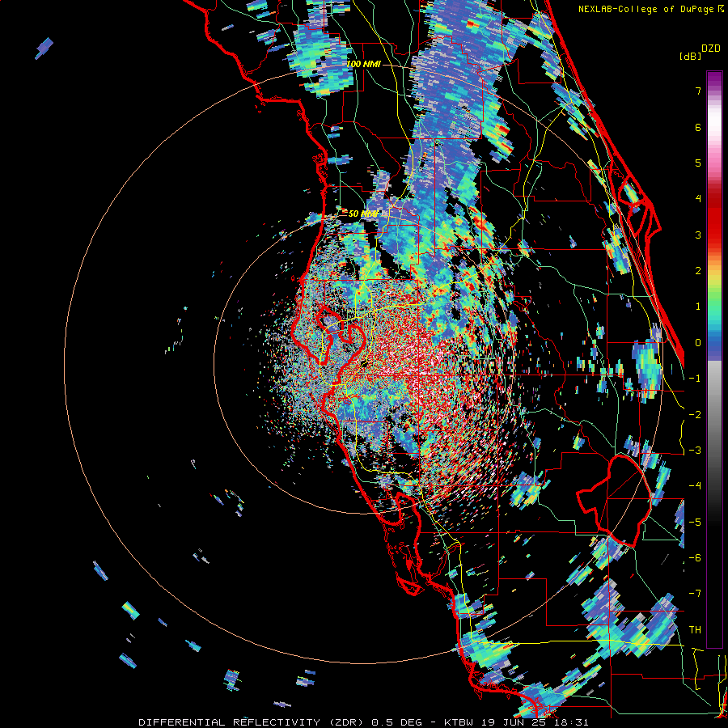
Task: Click the 0.5 DEG elevation text
Action: point(395,722)
